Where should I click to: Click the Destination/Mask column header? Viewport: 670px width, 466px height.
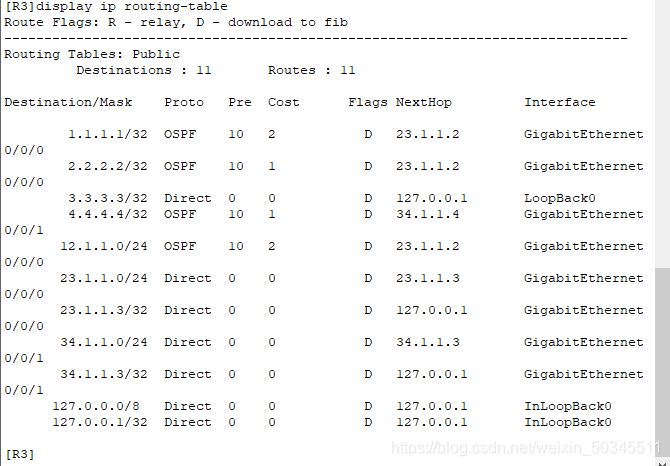[68, 103]
